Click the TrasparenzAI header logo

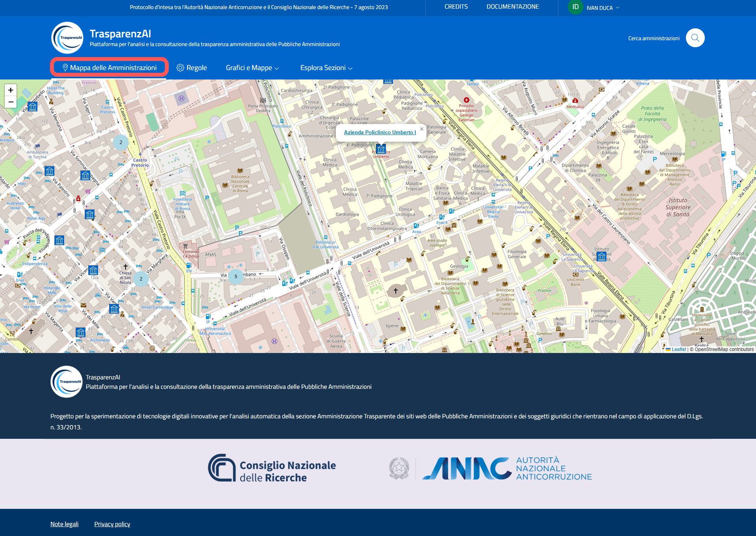[67, 38]
